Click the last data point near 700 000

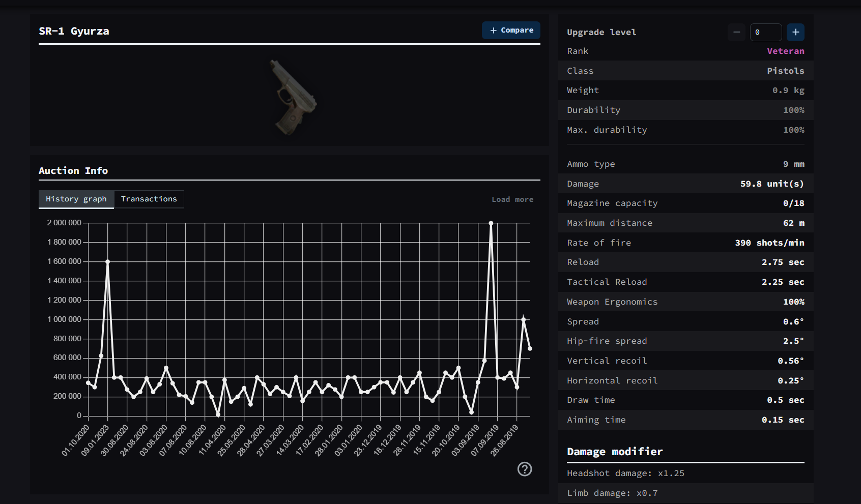tap(530, 348)
